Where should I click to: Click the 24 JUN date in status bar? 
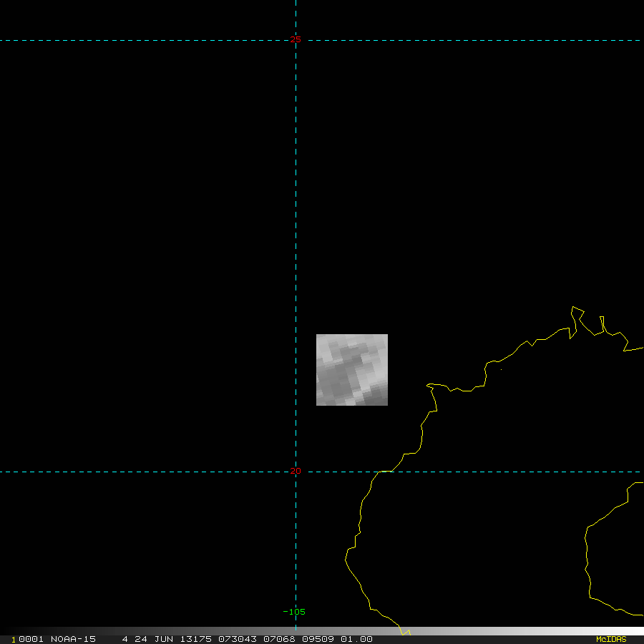tap(150, 639)
